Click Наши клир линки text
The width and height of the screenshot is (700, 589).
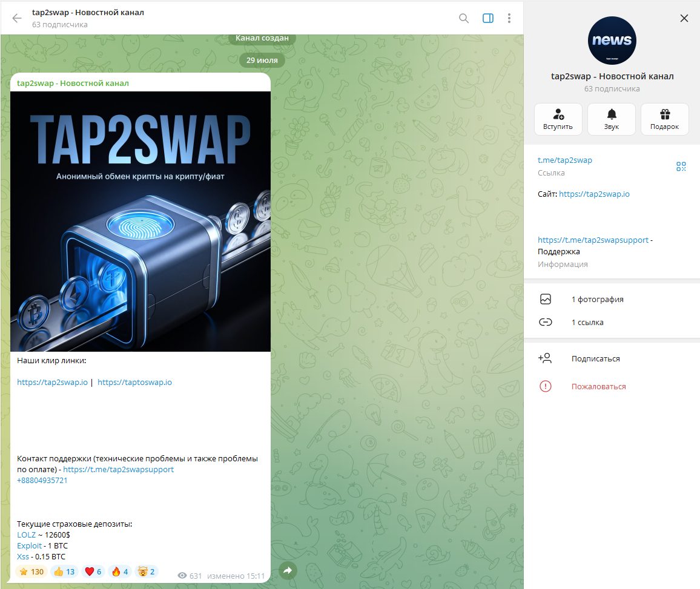tap(51, 361)
